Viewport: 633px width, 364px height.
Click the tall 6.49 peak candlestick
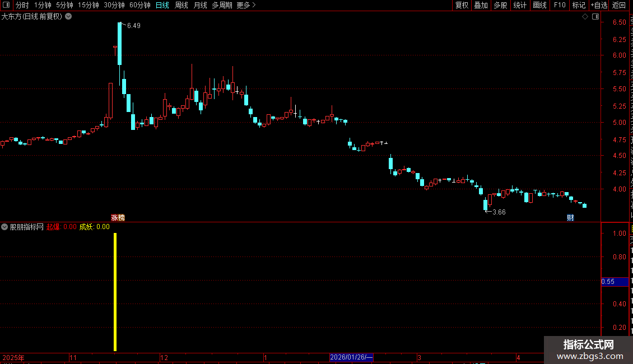pyautogui.click(x=119, y=44)
